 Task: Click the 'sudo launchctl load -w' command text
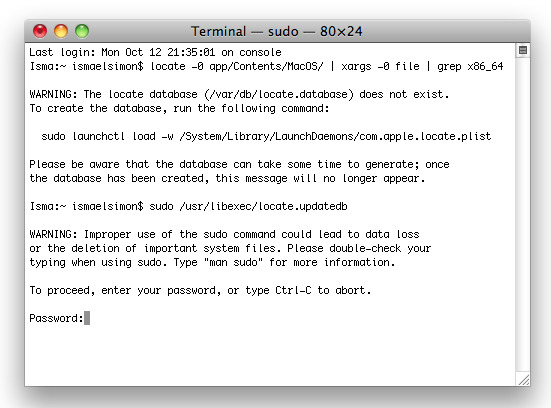pyautogui.click(x=266, y=136)
